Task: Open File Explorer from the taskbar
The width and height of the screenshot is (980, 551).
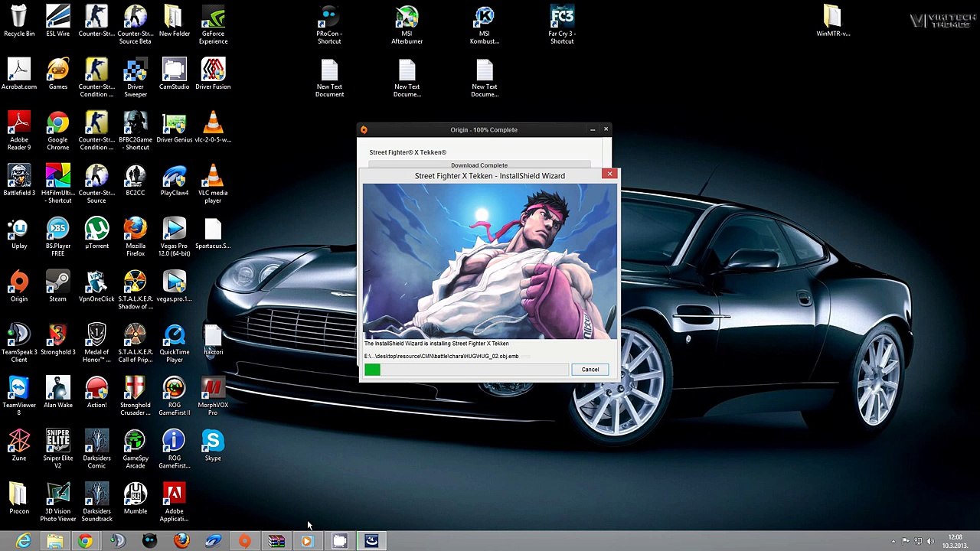Action: click(x=54, y=541)
